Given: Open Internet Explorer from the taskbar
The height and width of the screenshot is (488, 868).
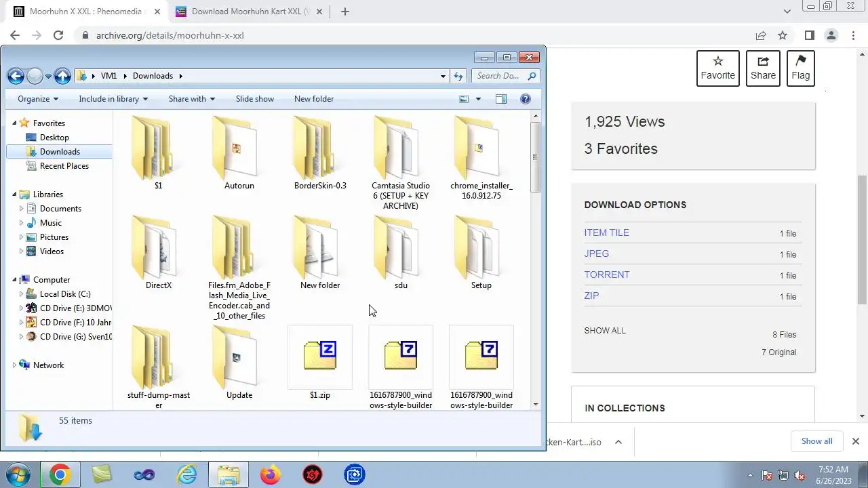Looking at the screenshot, I should 186,475.
